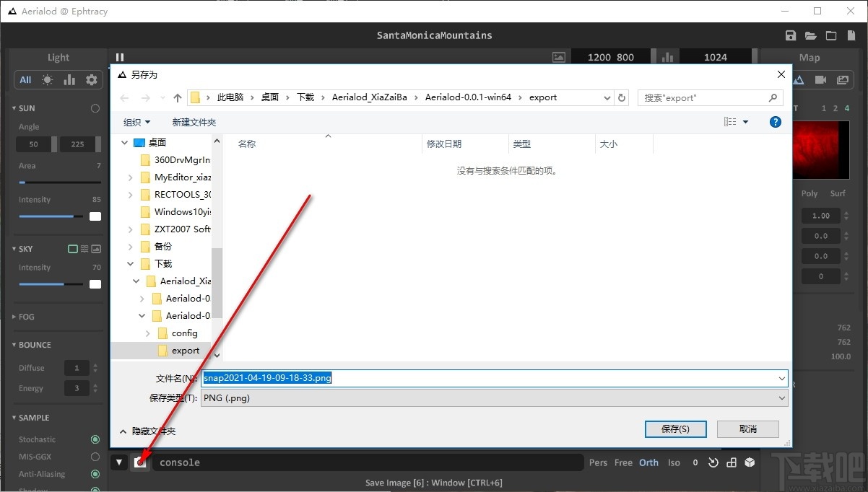This screenshot has height=492, width=868.
Task: Click the cube view icon in bottom bar
Action: [x=750, y=462]
